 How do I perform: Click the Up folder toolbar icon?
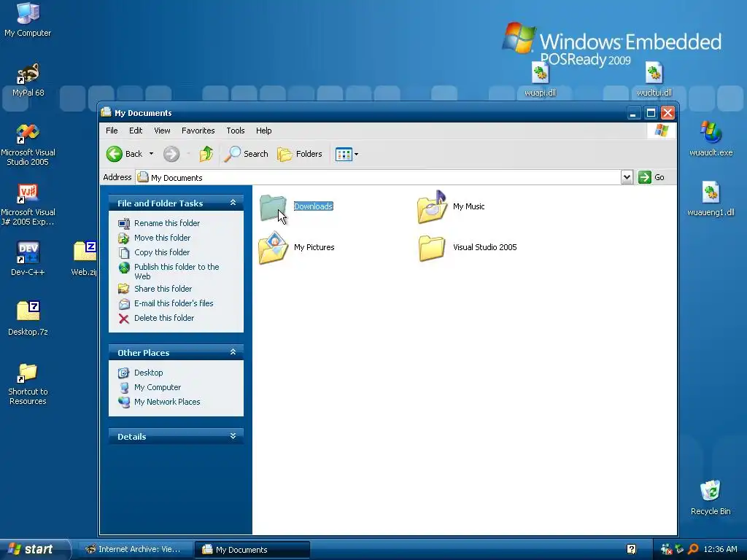click(x=206, y=154)
